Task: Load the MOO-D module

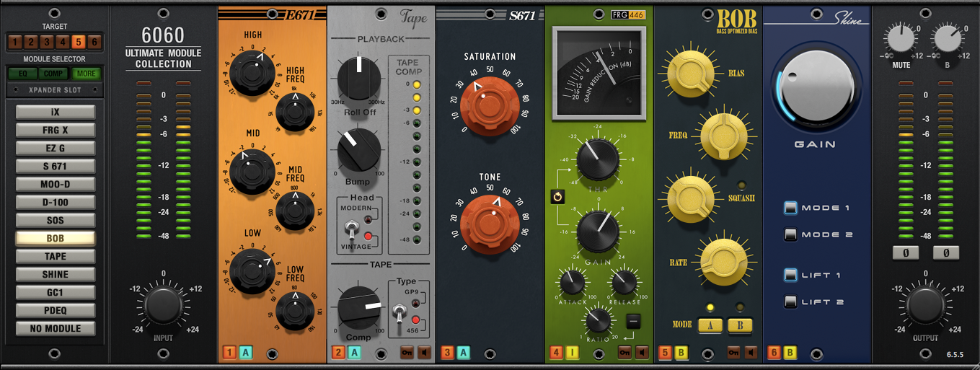Action: pos(56,184)
